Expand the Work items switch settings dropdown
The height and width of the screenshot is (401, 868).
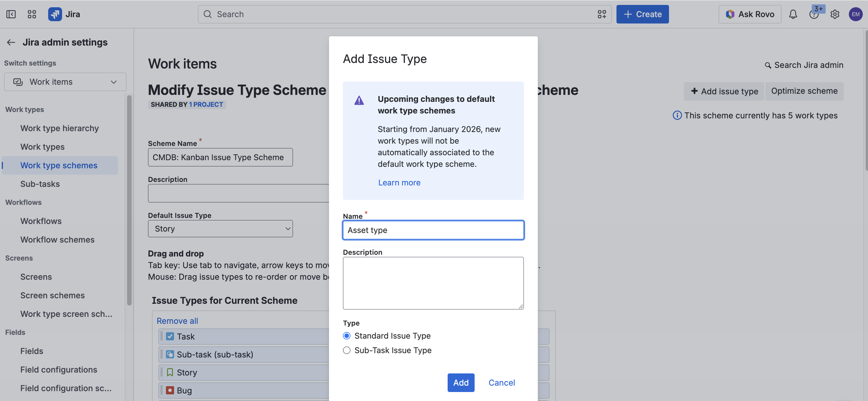[x=65, y=82]
